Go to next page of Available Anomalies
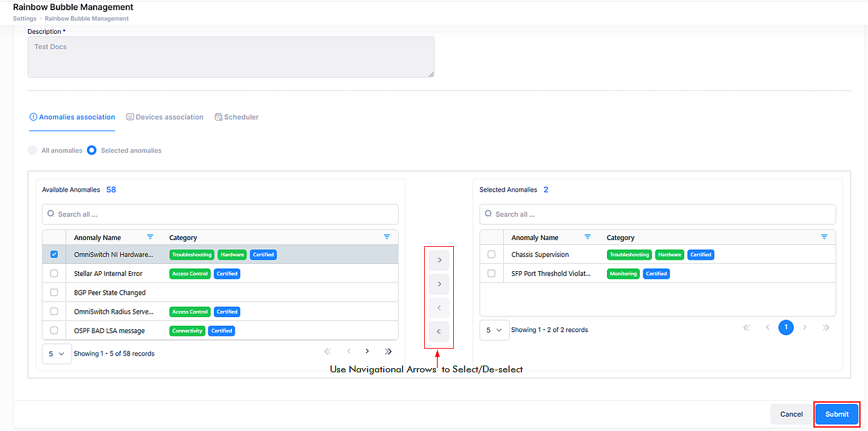This screenshot has width=868, height=431. point(368,351)
